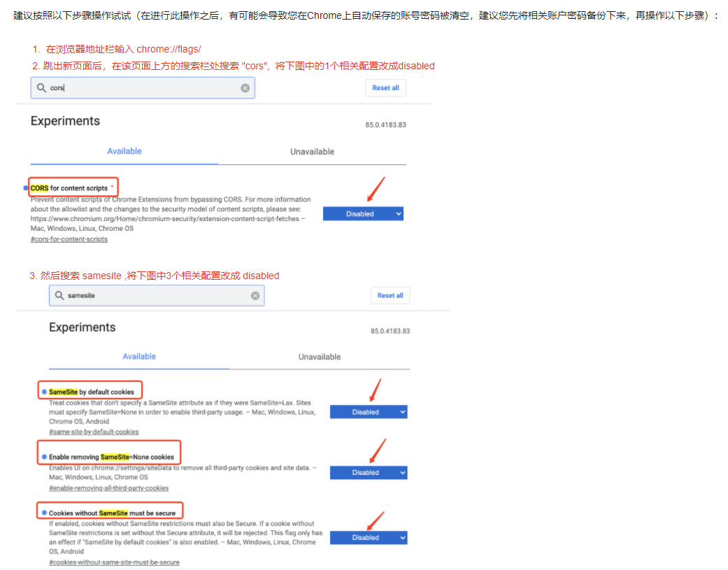This screenshot has height=570, width=728.
Task: Switch to Unavailable tab above the SameSite flags
Action: 320,357
